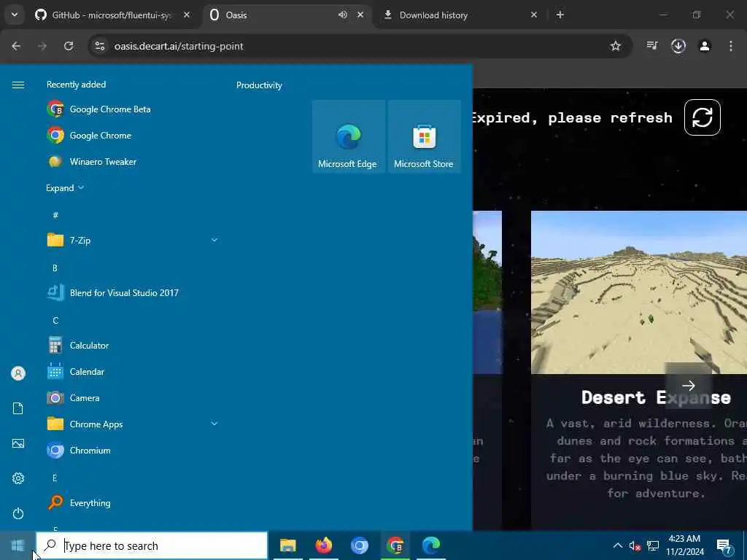747x560 pixels.
Task: Click the Productivity group heading
Action: (x=259, y=85)
